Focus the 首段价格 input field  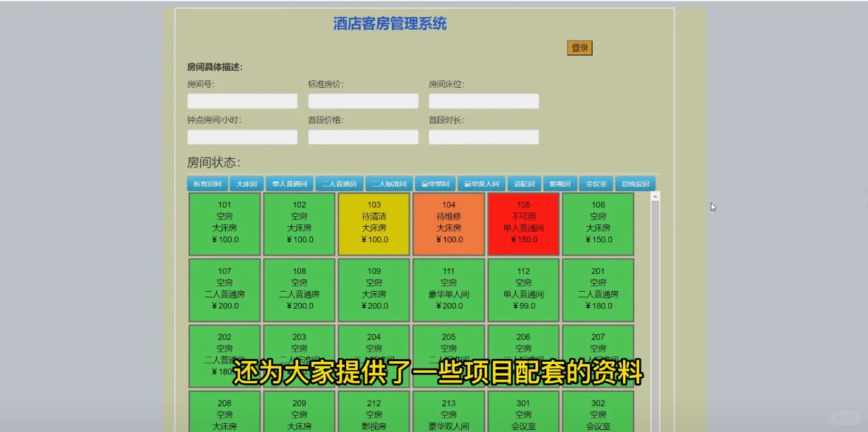click(363, 137)
